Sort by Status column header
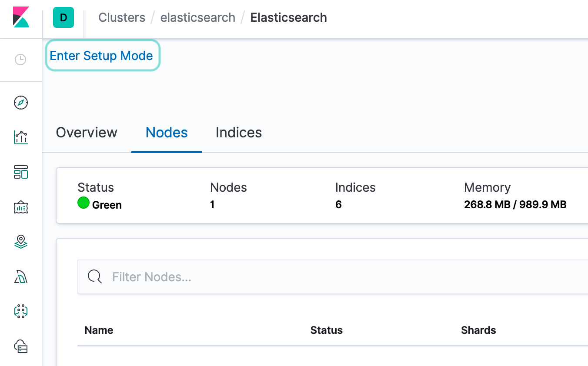588x366 pixels. pos(326,330)
